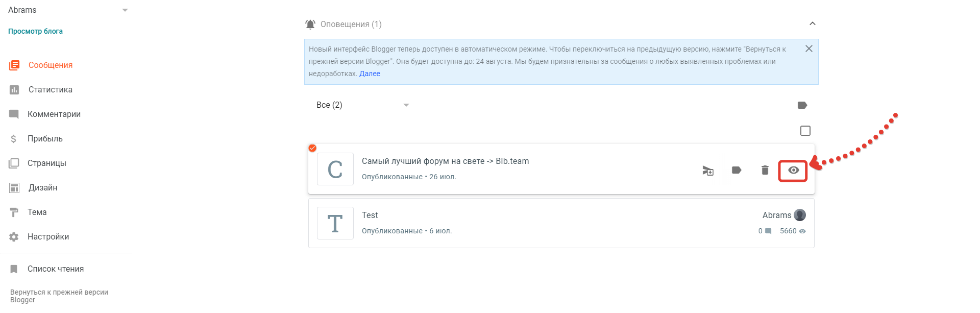The width and height of the screenshot is (980, 313).
Task: Open the Abrams blog selector dropdown
Action: [x=125, y=10]
